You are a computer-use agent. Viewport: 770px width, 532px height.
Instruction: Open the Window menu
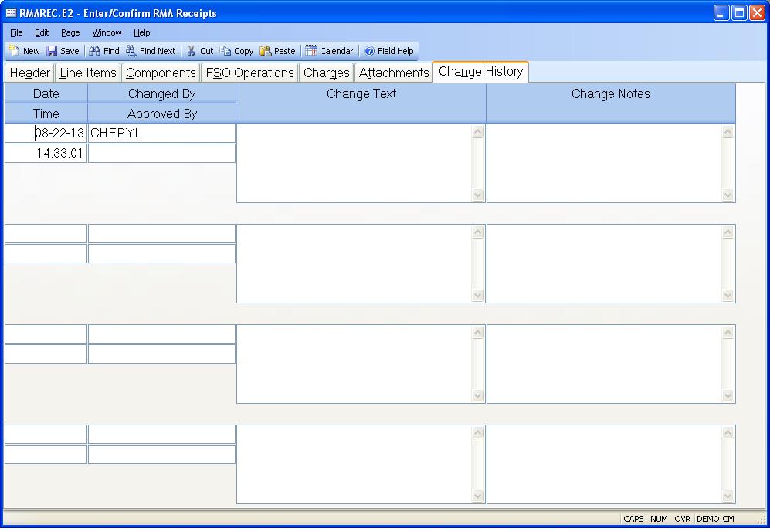pyautogui.click(x=107, y=32)
